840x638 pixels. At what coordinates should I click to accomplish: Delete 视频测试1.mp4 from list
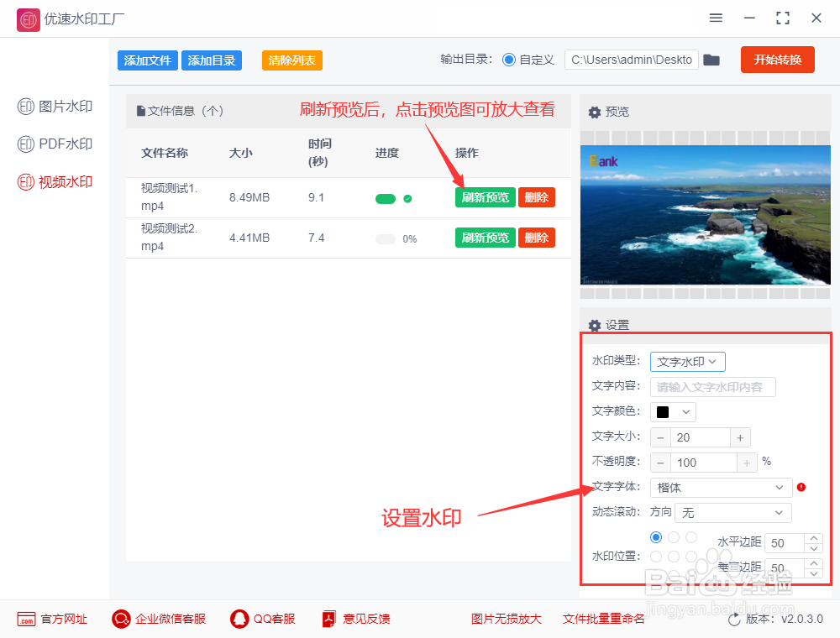point(536,197)
